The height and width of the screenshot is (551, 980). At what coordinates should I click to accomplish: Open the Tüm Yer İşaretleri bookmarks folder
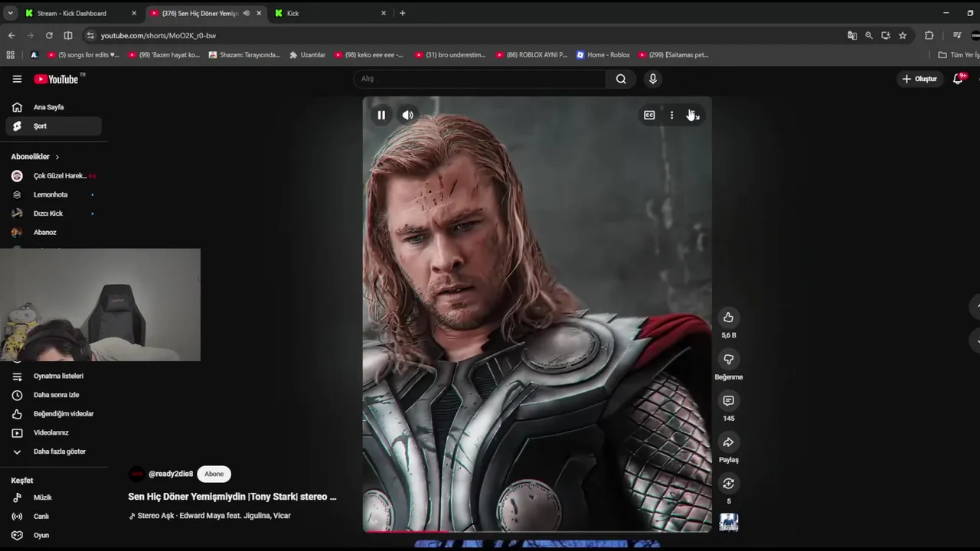(959, 55)
